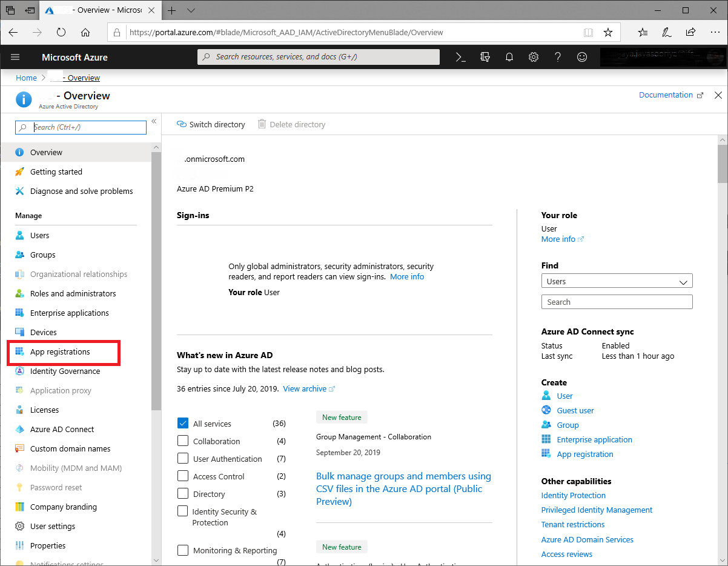Screen dimensions: 728x566
Task: Open the Find Users dropdown
Action: point(617,281)
